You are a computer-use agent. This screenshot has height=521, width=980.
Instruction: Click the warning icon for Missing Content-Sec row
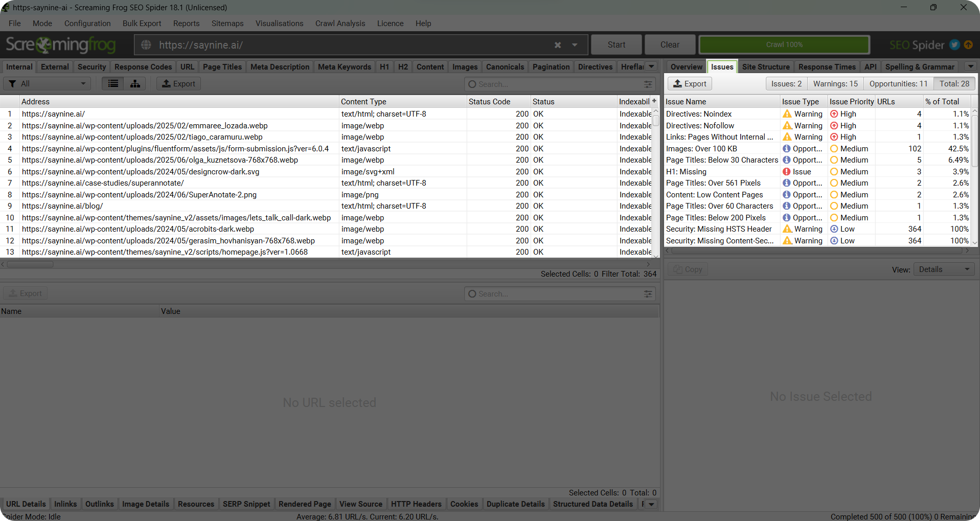click(x=787, y=241)
